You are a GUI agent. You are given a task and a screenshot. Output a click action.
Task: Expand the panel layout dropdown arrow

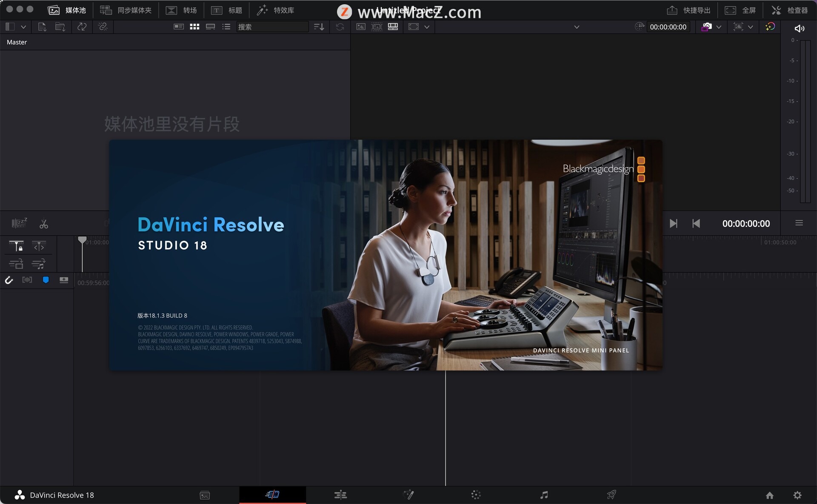pyautogui.click(x=23, y=27)
